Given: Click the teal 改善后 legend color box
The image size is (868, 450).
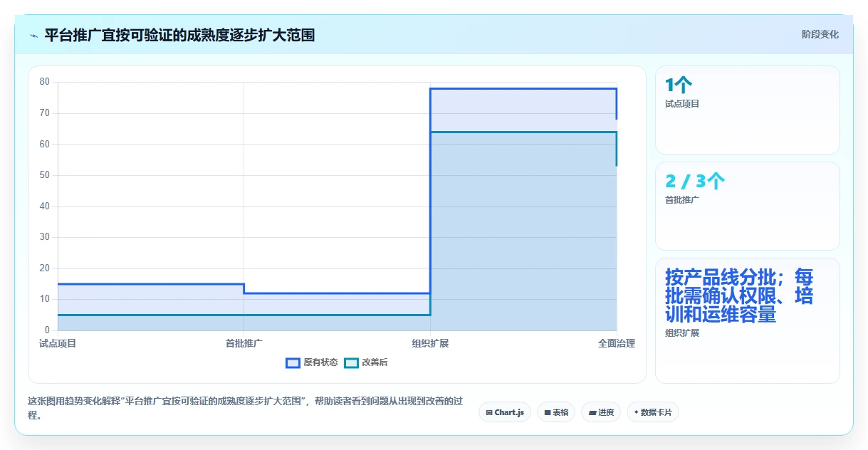Looking at the screenshot, I should click(351, 362).
